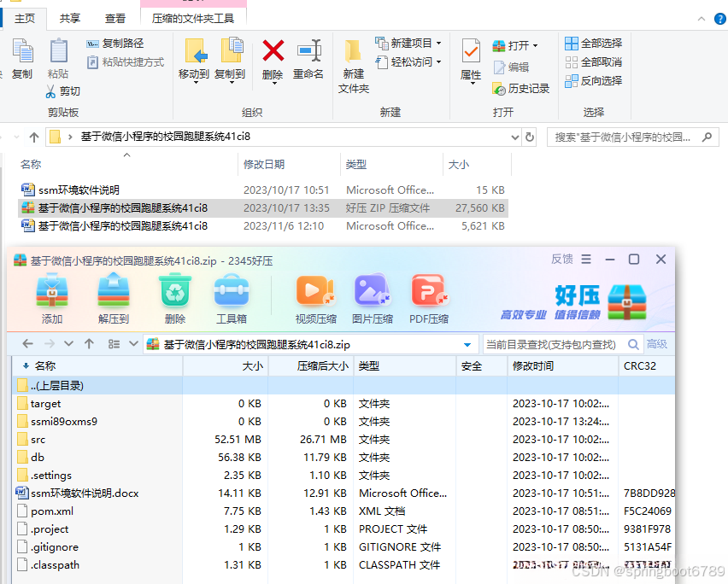Open the chevron beside the view mode icon
This screenshot has height=584, width=728.
tap(133, 344)
